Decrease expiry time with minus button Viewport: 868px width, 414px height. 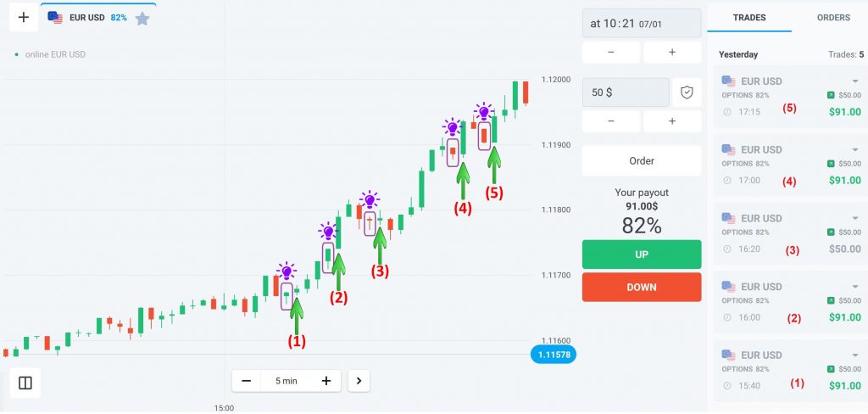611,53
